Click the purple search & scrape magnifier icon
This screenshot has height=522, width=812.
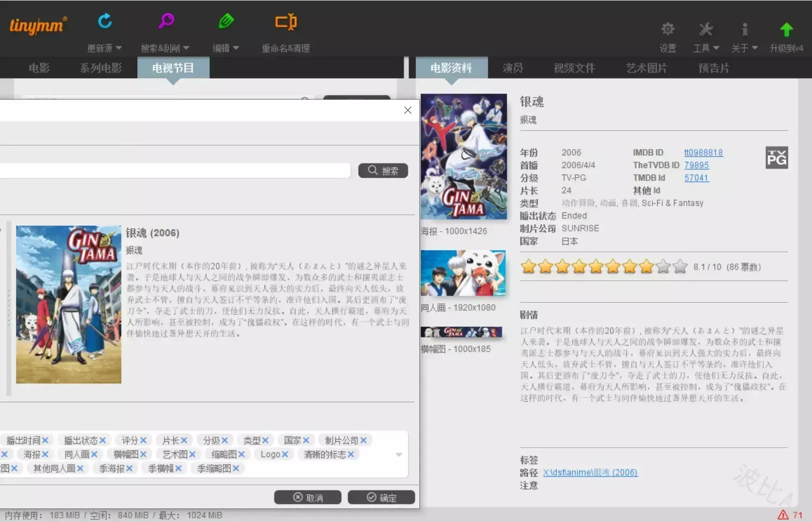click(166, 21)
